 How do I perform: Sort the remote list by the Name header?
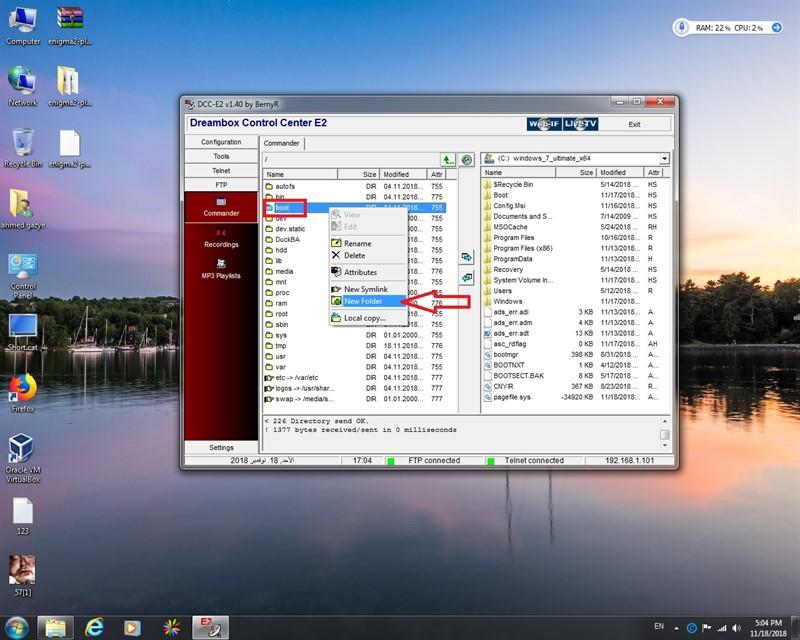(x=300, y=175)
